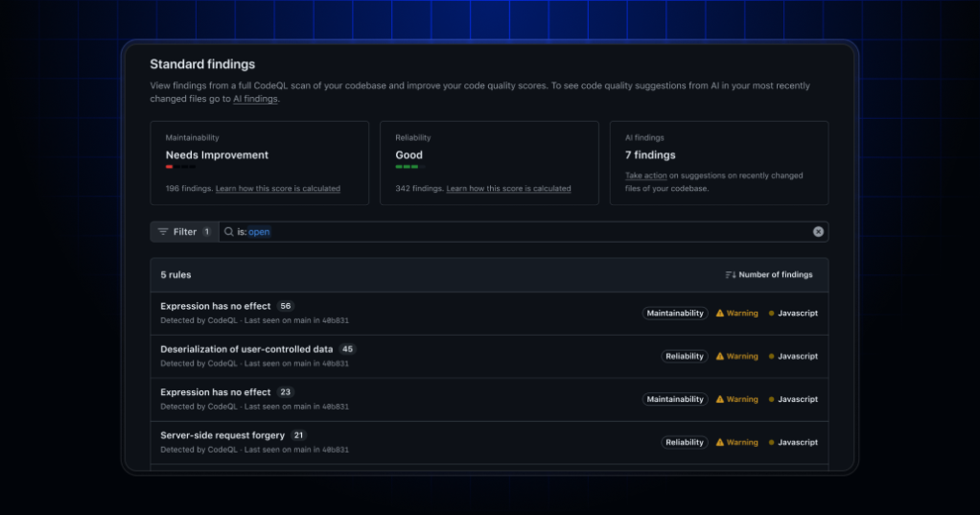980x515 pixels.
Task: Click the 7 findings heading
Action: coord(650,155)
